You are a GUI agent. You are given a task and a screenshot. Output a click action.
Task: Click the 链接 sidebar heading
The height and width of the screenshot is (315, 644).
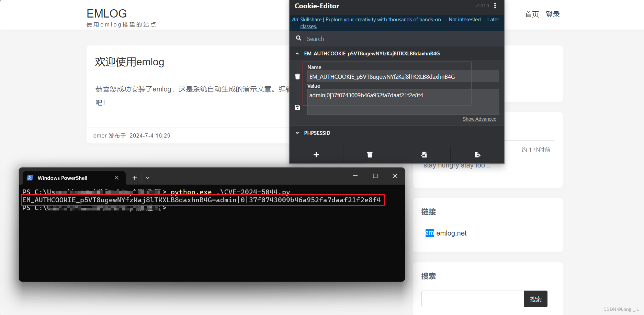tap(429, 212)
